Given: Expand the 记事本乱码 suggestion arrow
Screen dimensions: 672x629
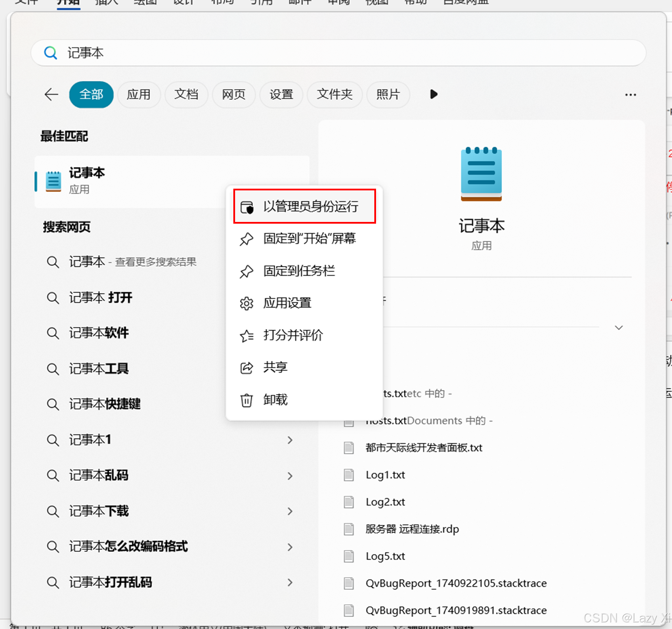Looking at the screenshot, I should coord(290,476).
